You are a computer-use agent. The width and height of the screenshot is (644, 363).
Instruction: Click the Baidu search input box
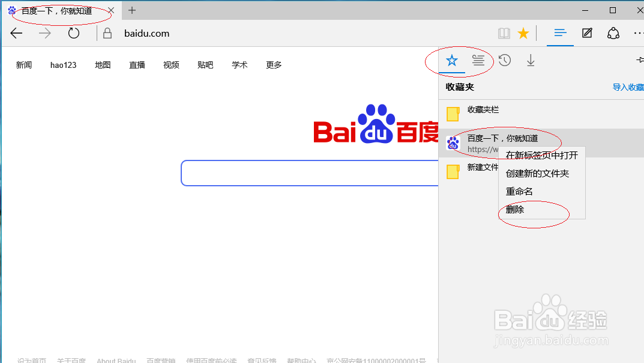pyautogui.click(x=310, y=173)
